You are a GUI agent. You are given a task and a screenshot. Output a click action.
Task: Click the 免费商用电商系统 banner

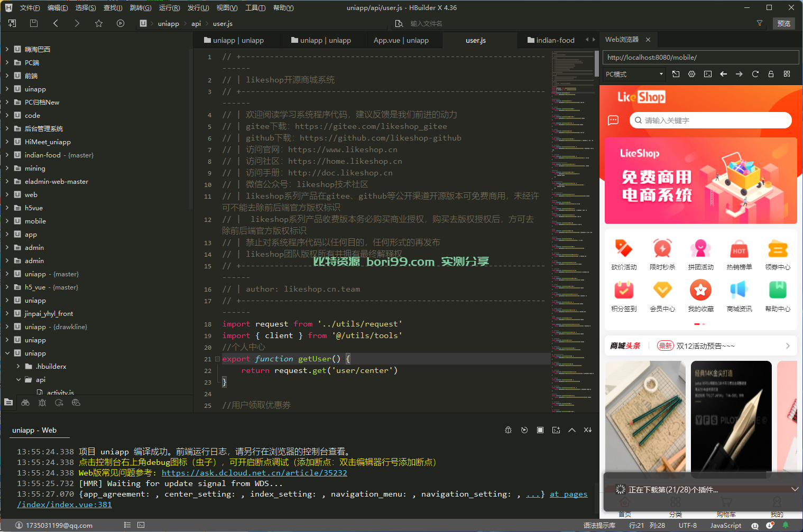tap(700, 181)
